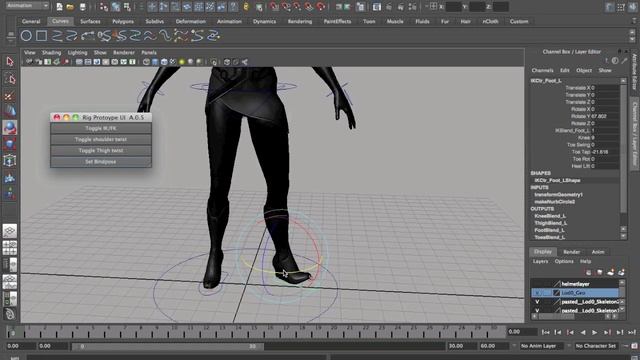Click the light bulb use-all-lights icon
Viewport: 640px width, 360px height.
182,62
